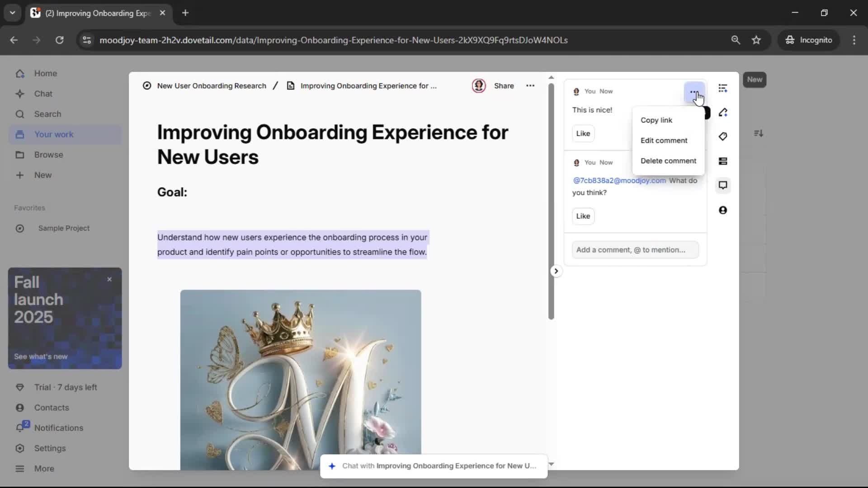The height and width of the screenshot is (488, 868).
Task: Choose Edit comment from the menu
Action: (664, 141)
